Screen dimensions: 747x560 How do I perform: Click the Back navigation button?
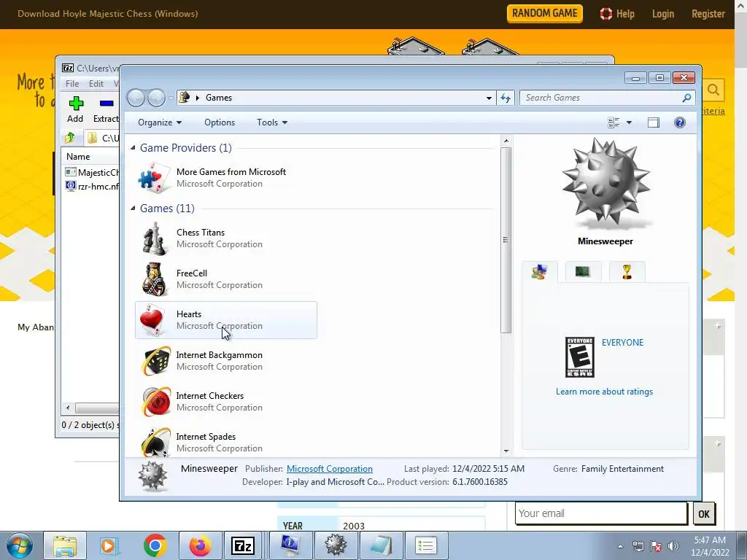(x=136, y=98)
